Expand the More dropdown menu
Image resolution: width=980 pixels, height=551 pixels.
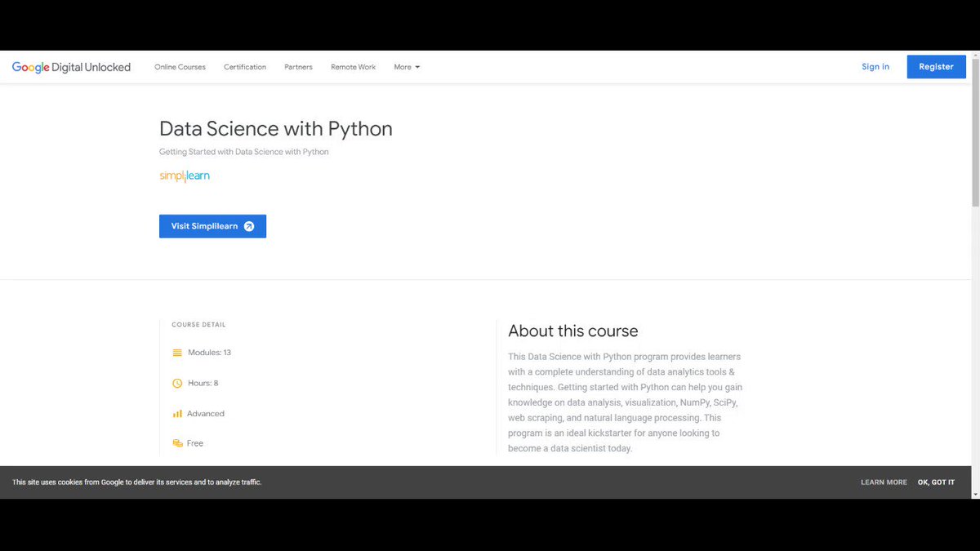[x=407, y=67]
